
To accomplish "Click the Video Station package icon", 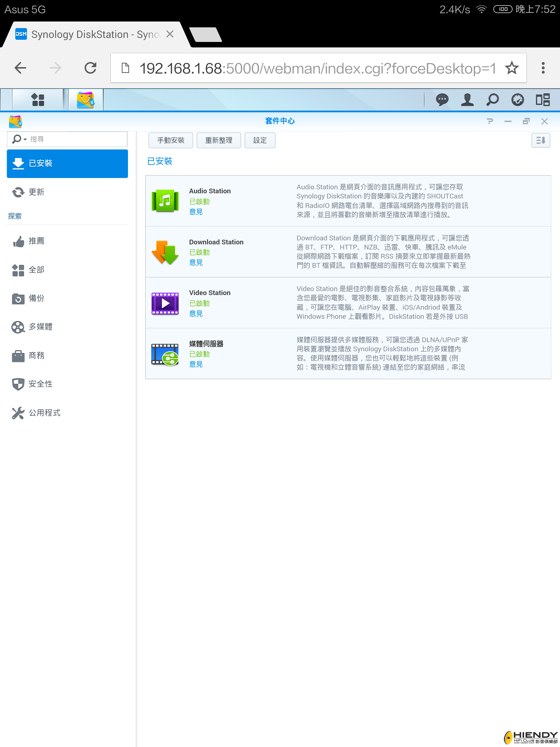I will pyautogui.click(x=165, y=303).
